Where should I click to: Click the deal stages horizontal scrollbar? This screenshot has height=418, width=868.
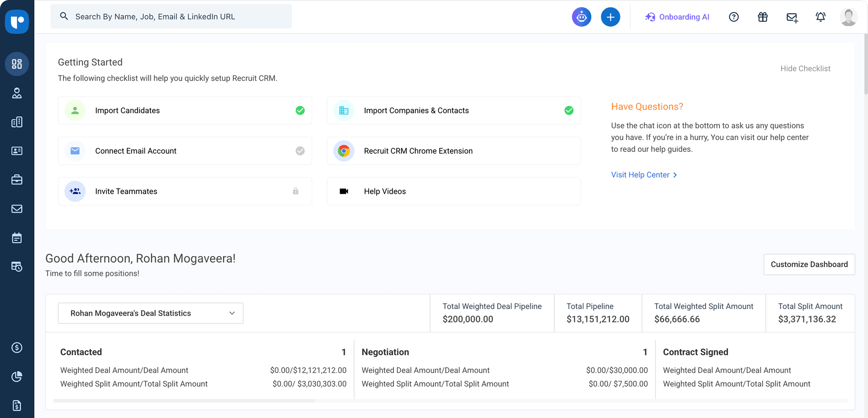[184, 400]
